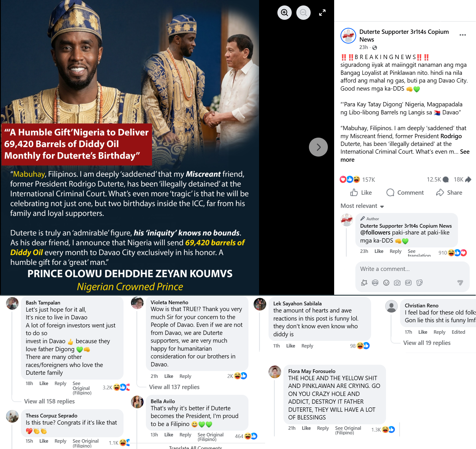Click the Comment button on the post
Image resolution: width=476 pixels, height=449 pixels.
(x=405, y=193)
